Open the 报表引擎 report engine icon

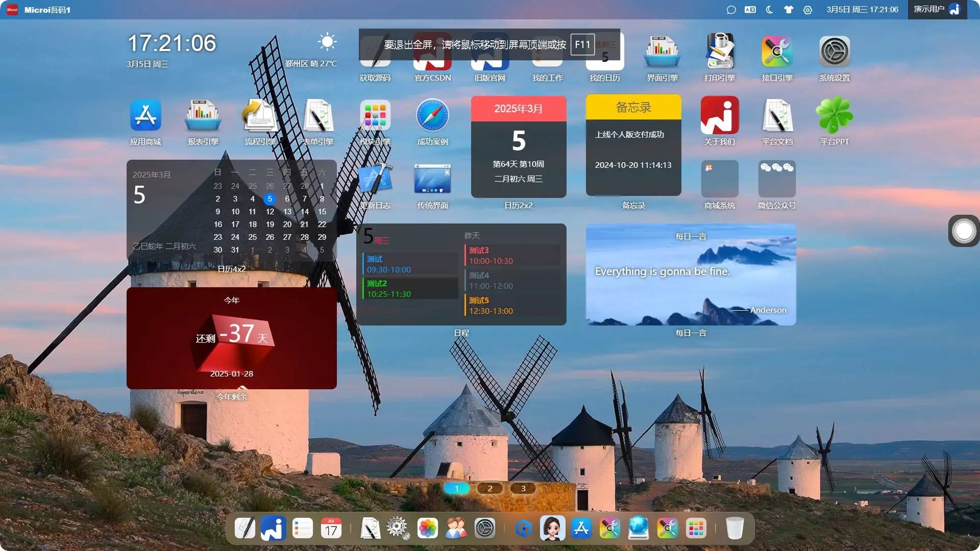point(203,115)
